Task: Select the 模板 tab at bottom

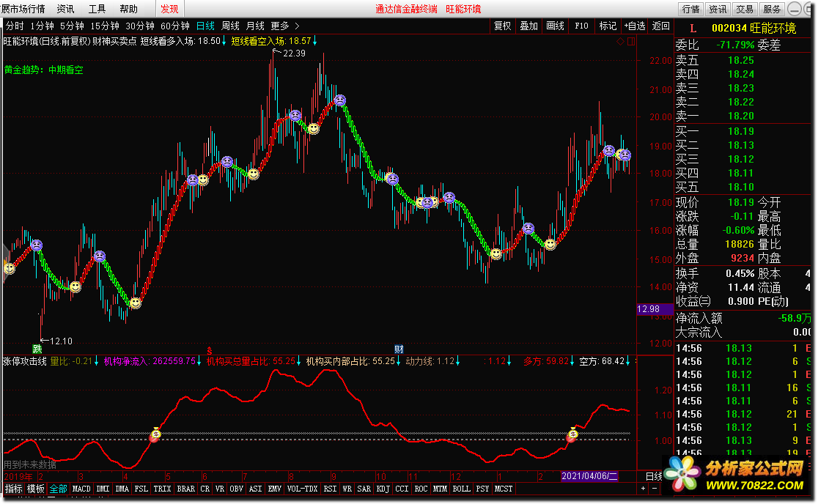Action: click(x=36, y=489)
